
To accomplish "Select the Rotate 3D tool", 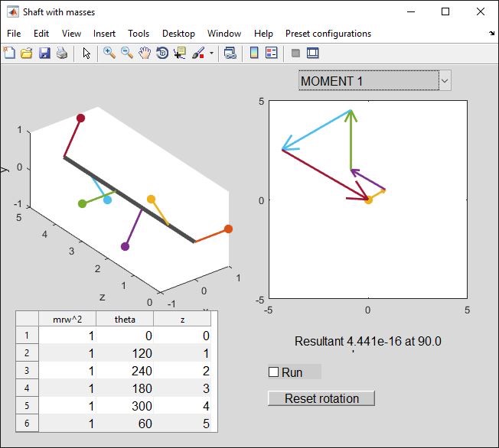I will tap(162, 53).
